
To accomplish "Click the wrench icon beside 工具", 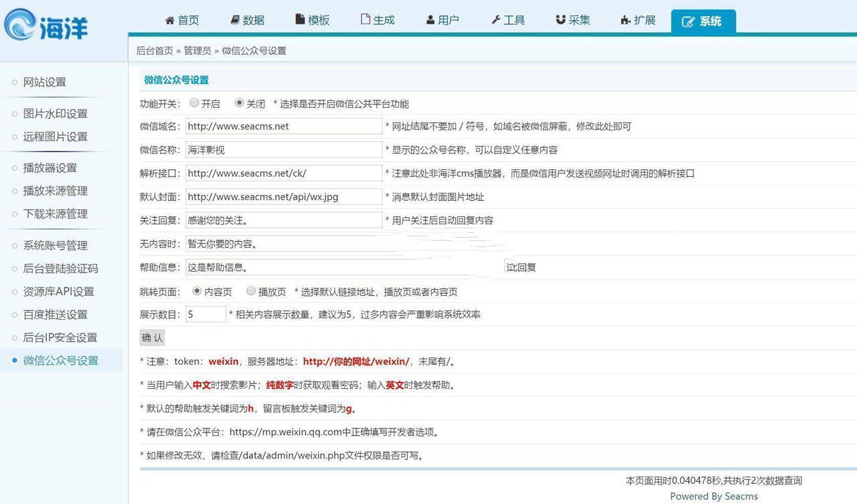I will 496,20.
